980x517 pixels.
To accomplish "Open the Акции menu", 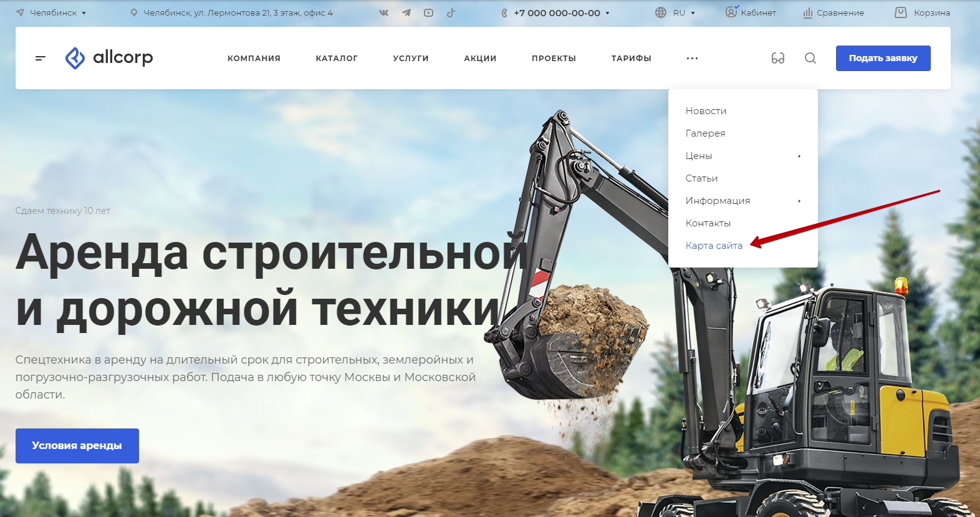I will (x=480, y=58).
